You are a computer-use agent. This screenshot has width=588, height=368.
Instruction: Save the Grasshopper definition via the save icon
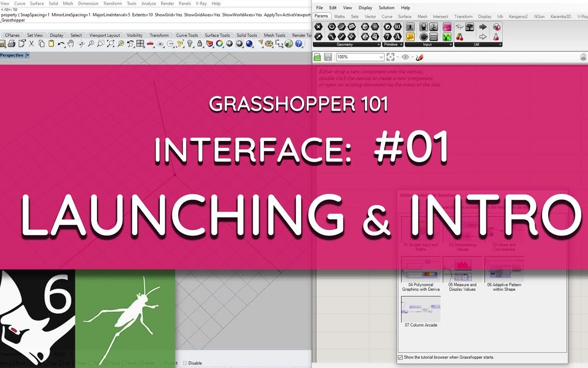[x=327, y=57]
